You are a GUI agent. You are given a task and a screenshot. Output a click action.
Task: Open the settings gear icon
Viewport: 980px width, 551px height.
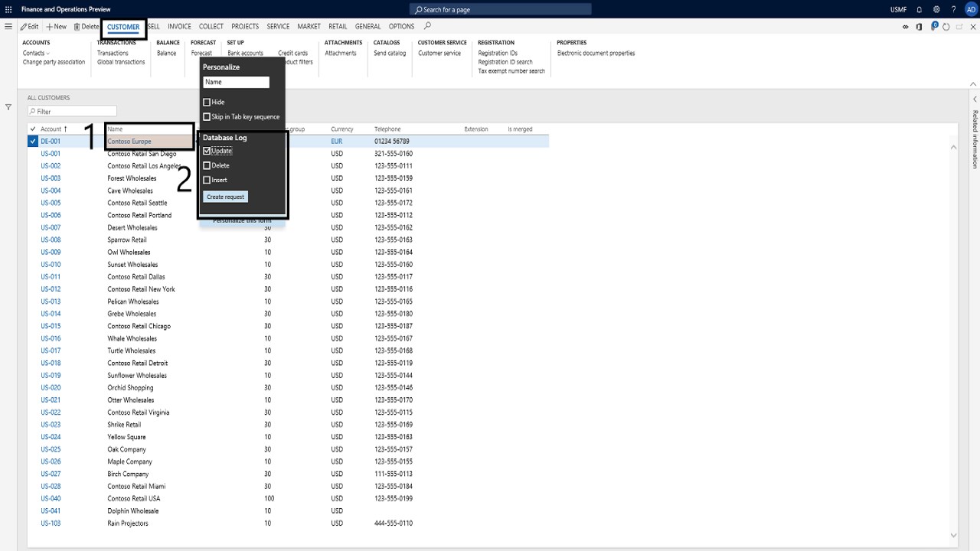click(x=936, y=9)
